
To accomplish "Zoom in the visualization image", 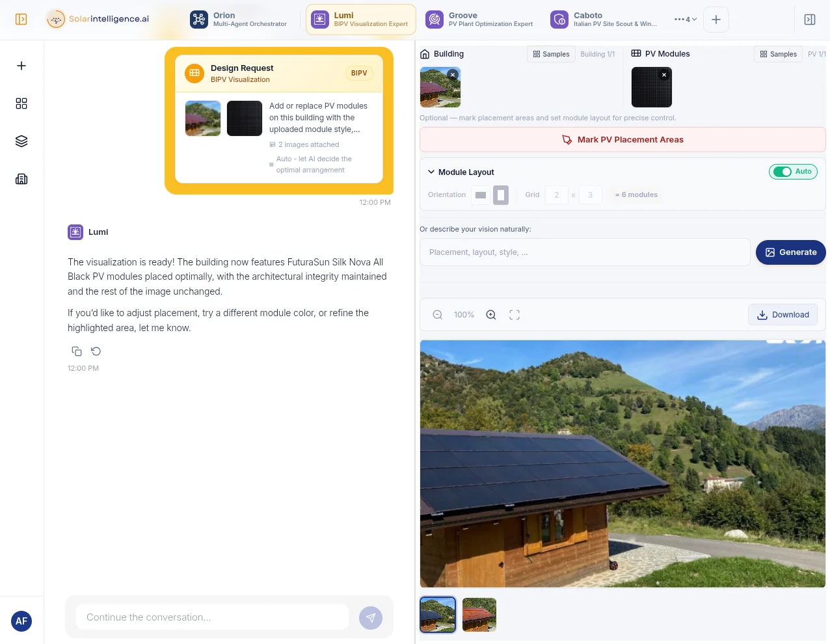I will point(491,315).
